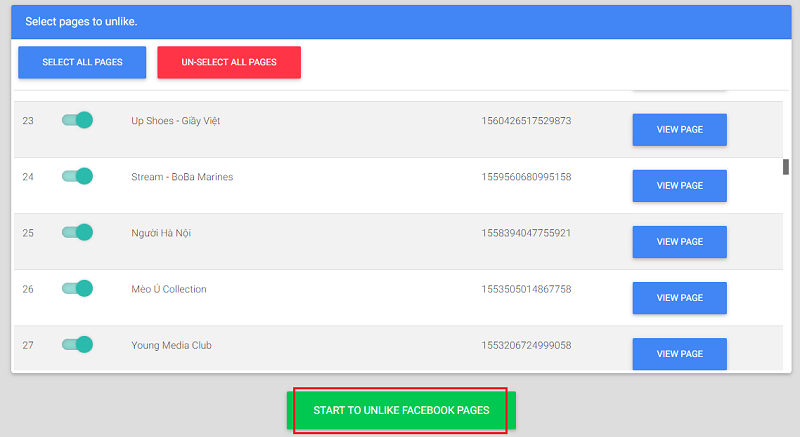This screenshot has width=800, height=437.
Task: Select the Mèo Ú Collection page name
Action: click(168, 289)
